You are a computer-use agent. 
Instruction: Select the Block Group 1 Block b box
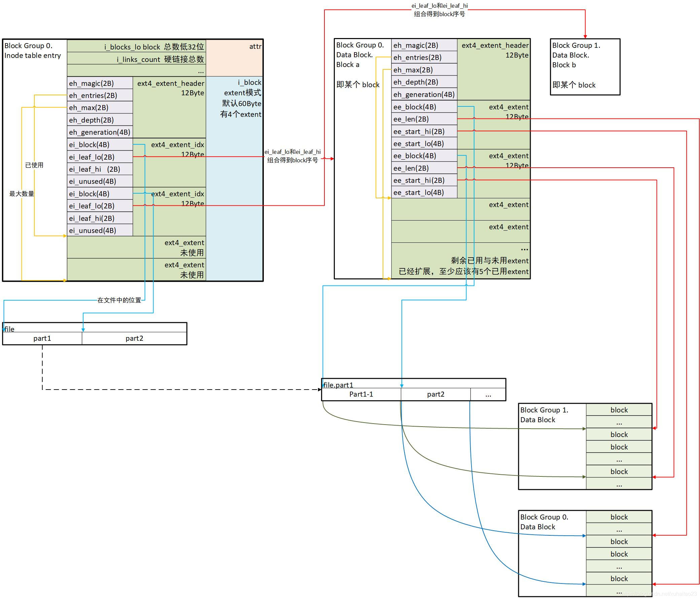585,67
